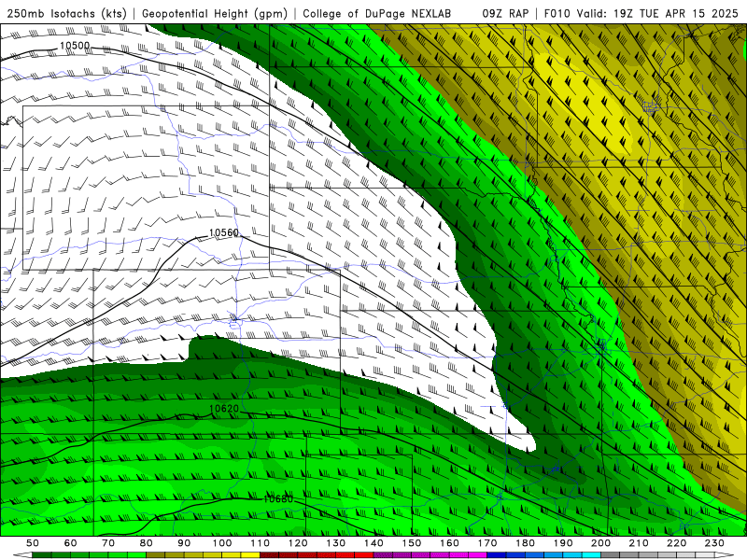Click the 150 value on the color scale

click(x=412, y=543)
